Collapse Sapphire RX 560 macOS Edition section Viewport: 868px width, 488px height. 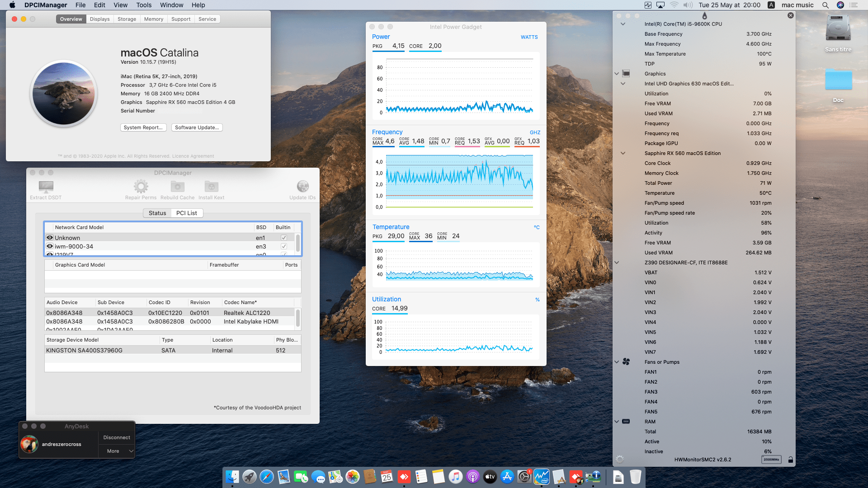click(x=623, y=153)
